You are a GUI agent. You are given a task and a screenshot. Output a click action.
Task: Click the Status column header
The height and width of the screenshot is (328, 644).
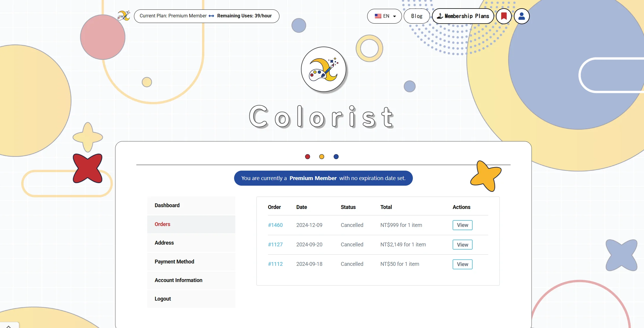[x=348, y=207]
